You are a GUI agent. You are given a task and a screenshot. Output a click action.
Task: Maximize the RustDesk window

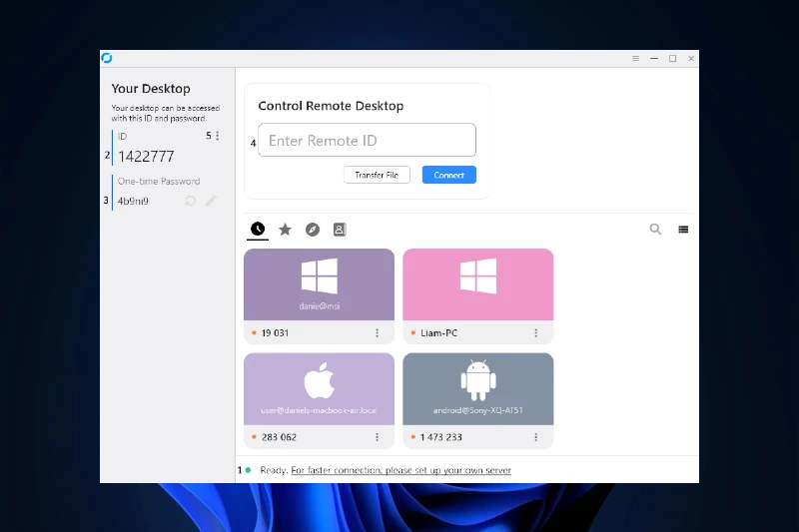(x=672, y=59)
